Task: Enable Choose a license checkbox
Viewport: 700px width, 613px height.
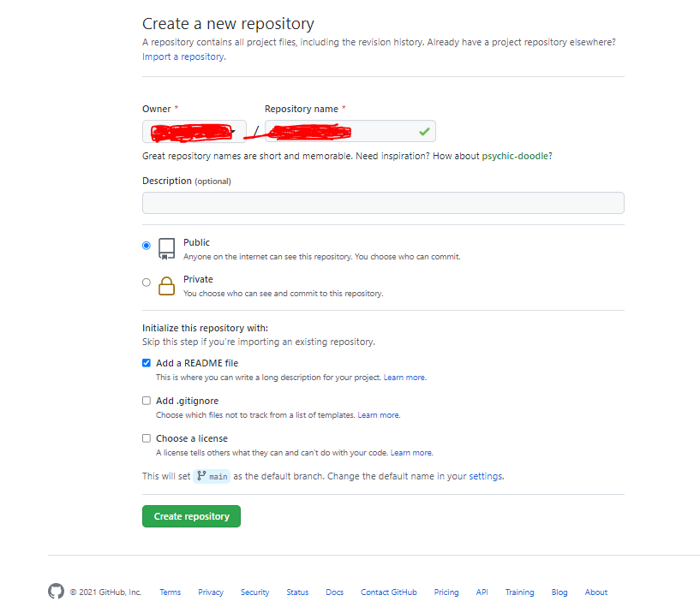Action: click(x=147, y=438)
